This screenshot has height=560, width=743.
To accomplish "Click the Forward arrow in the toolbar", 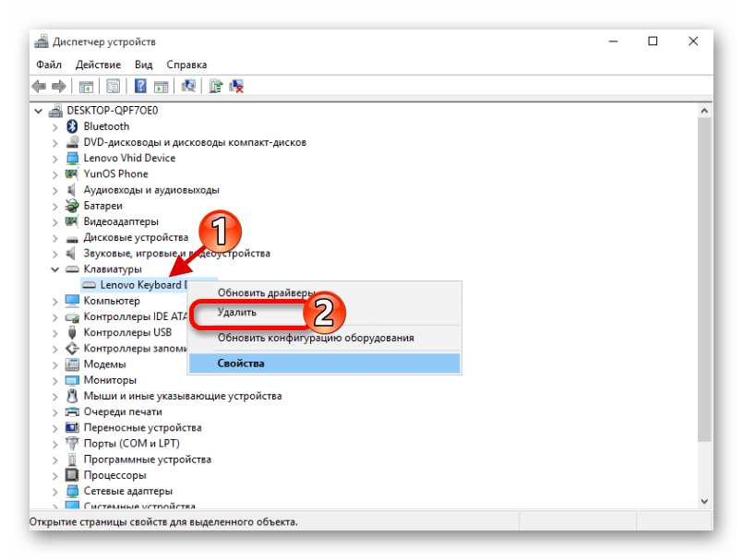I will click(58, 87).
